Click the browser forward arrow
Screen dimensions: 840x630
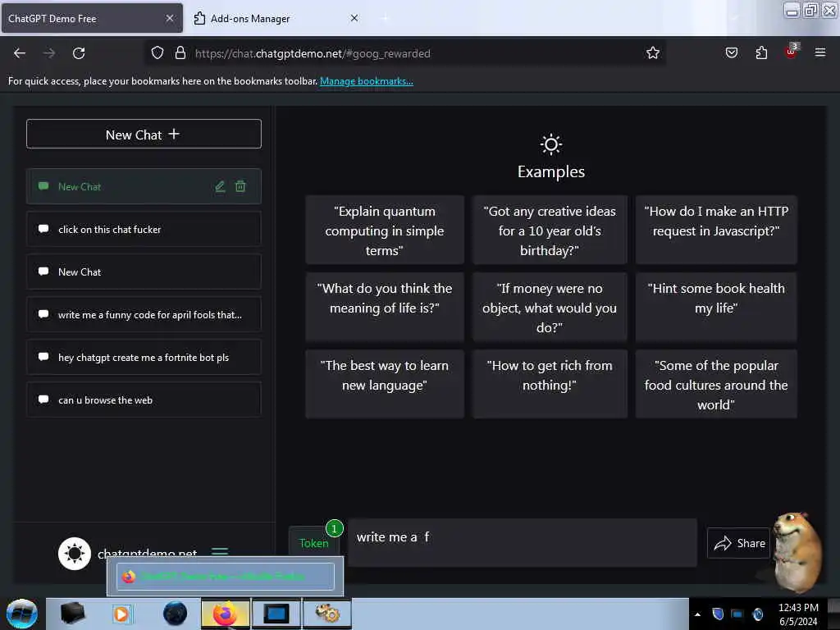pos(48,53)
